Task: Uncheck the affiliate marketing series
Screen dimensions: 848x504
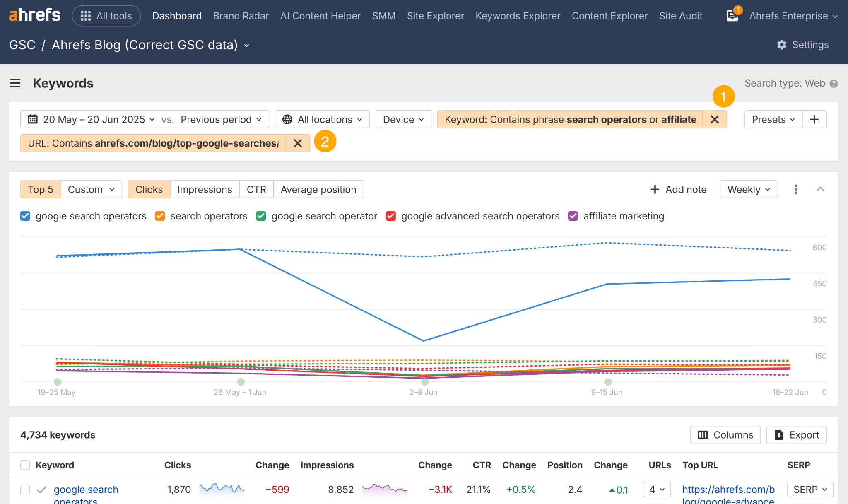Action: [573, 216]
